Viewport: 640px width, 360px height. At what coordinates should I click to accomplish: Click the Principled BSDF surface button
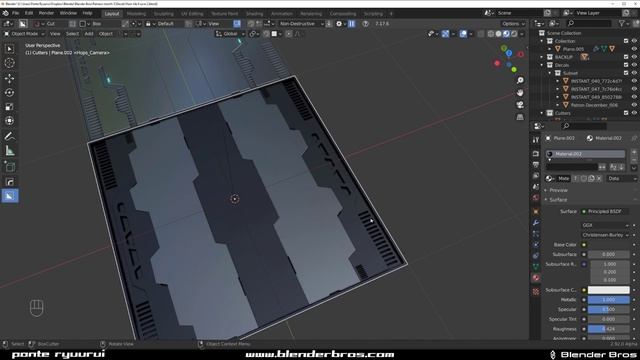click(605, 211)
